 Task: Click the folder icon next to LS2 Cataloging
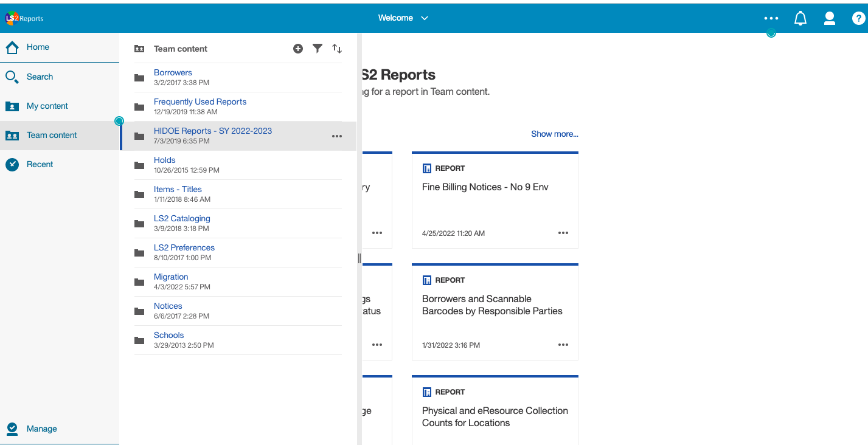[139, 224]
